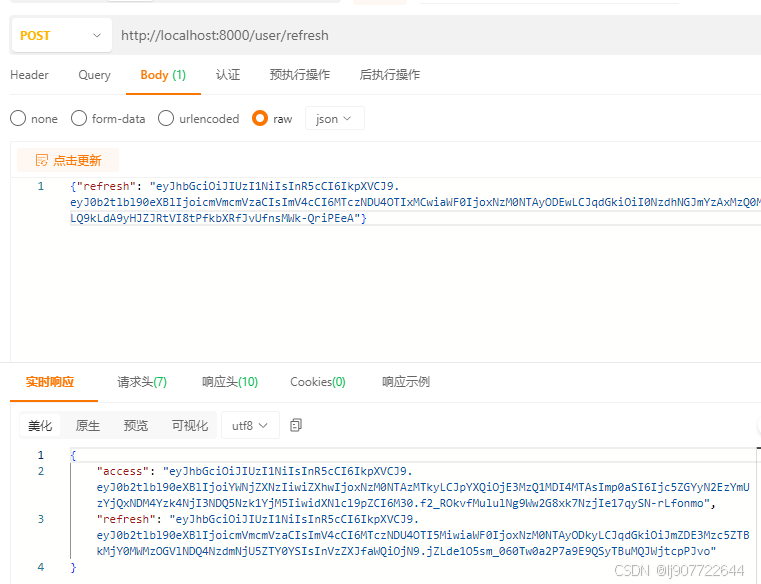Open the 请求头(7) tab

(142, 382)
